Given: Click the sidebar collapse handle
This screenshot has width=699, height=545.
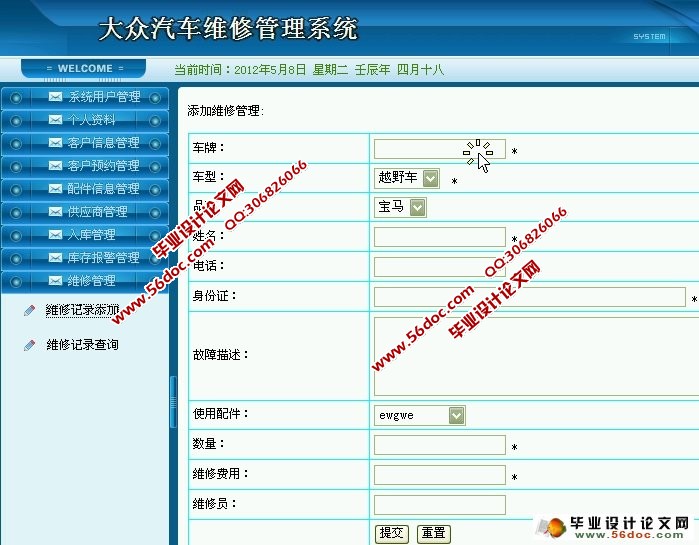Looking at the screenshot, I should [x=173, y=402].
